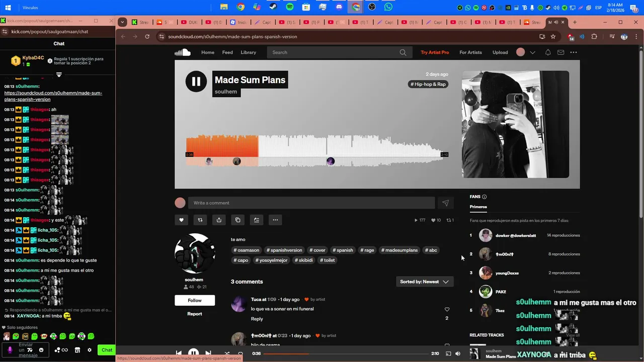Follow soulhem with the Follow button
This screenshot has height=362, width=644.
pos(195,300)
